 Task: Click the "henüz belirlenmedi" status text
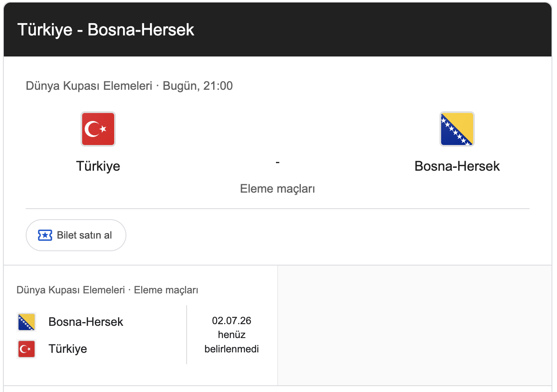tap(232, 342)
